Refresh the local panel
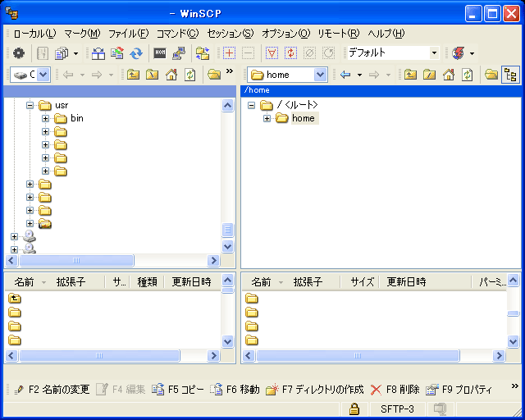 coord(190,75)
